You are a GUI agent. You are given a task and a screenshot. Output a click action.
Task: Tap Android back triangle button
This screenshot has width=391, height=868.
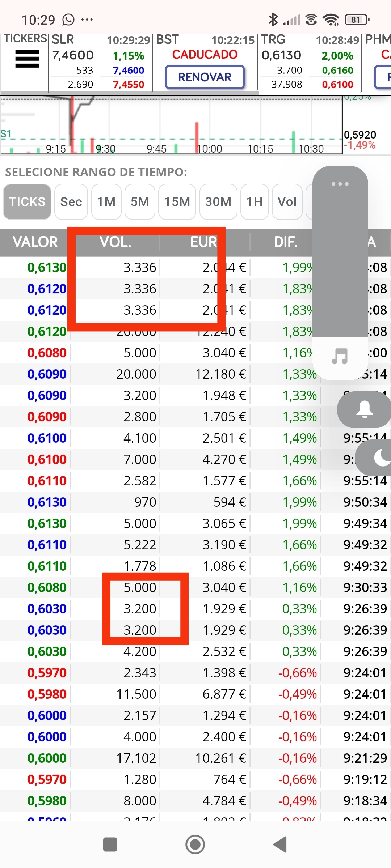281,844
